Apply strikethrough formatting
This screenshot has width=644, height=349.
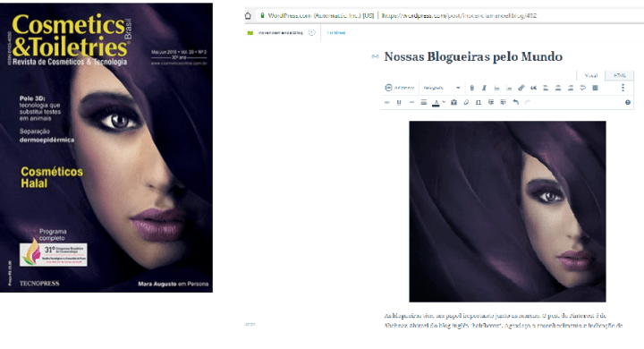[387, 102]
